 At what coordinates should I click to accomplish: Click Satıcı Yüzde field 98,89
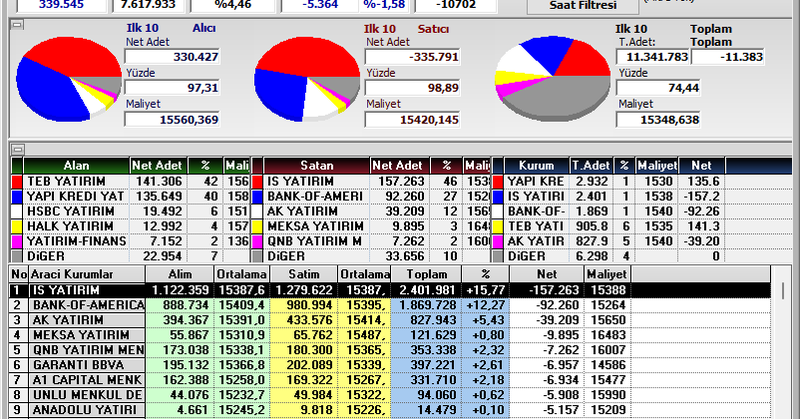click(412, 88)
